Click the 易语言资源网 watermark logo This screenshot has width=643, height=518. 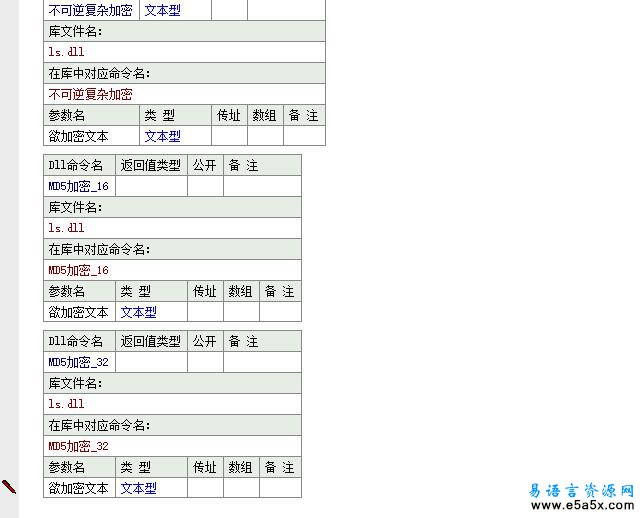click(580, 491)
